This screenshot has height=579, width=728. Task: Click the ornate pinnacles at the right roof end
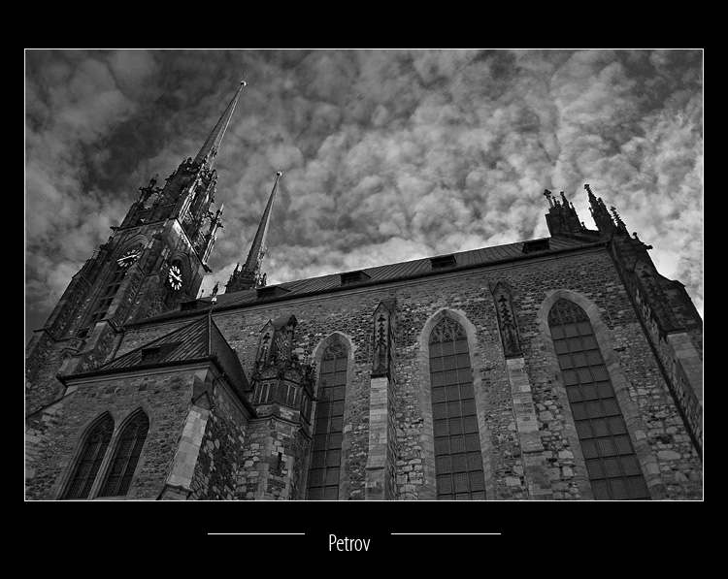pos(582,213)
